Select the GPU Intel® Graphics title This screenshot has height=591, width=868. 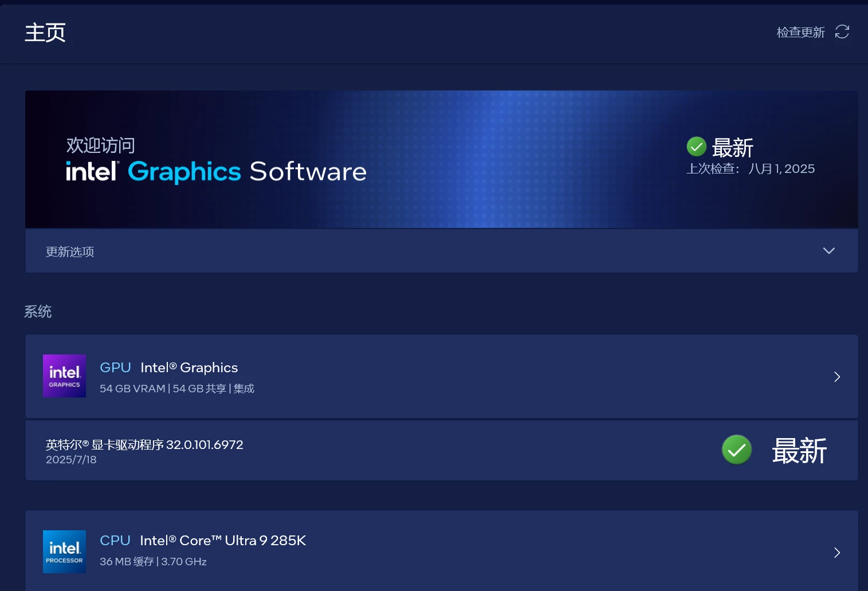pyautogui.click(x=168, y=368)
